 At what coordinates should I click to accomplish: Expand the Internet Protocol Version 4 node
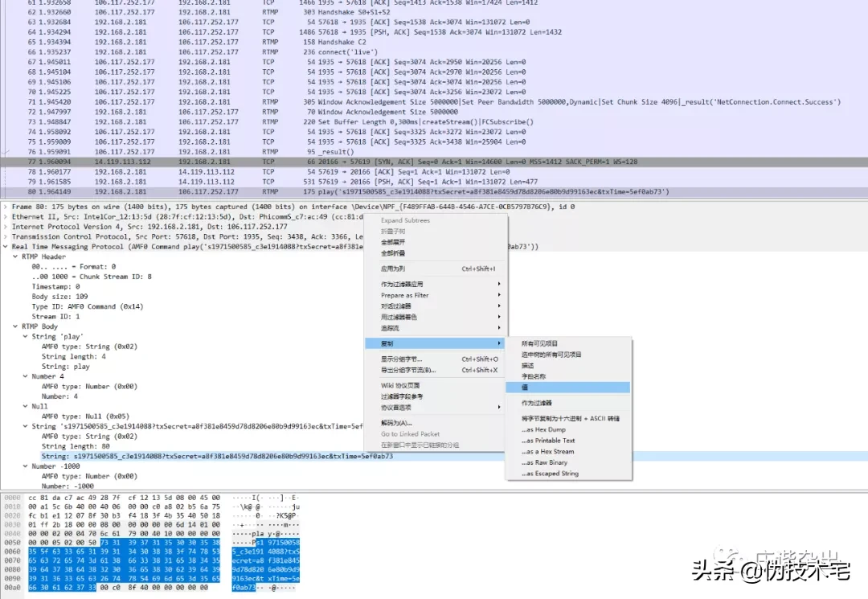6,227
